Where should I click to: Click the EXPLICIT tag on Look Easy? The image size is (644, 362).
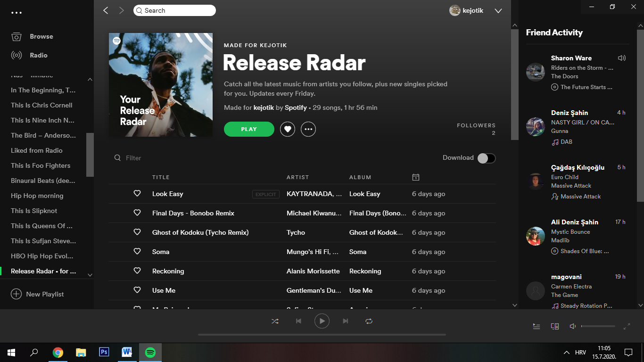(266, 194)
